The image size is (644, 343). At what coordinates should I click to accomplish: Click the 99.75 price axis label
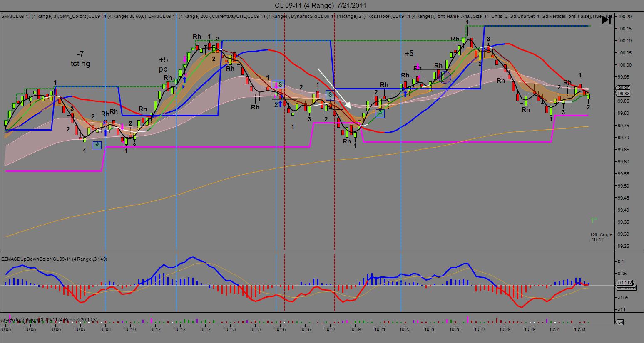[624, 126]
